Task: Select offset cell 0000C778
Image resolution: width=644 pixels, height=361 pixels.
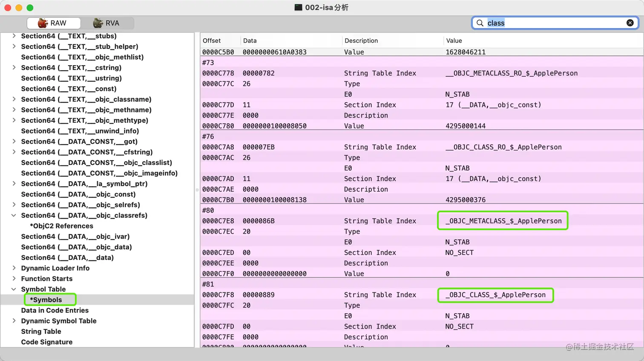Action: coord(218,73)
